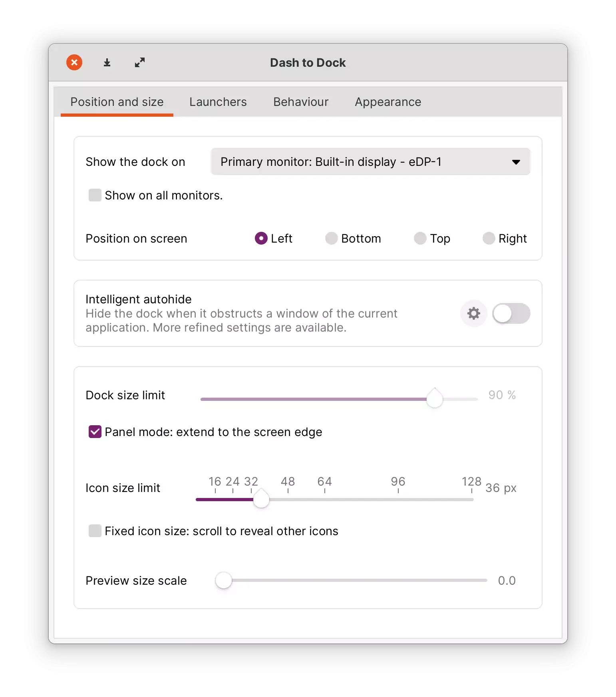Click the 64 mark on icon size slider
This screenshot has width=616, height=697.
(324, 482)
